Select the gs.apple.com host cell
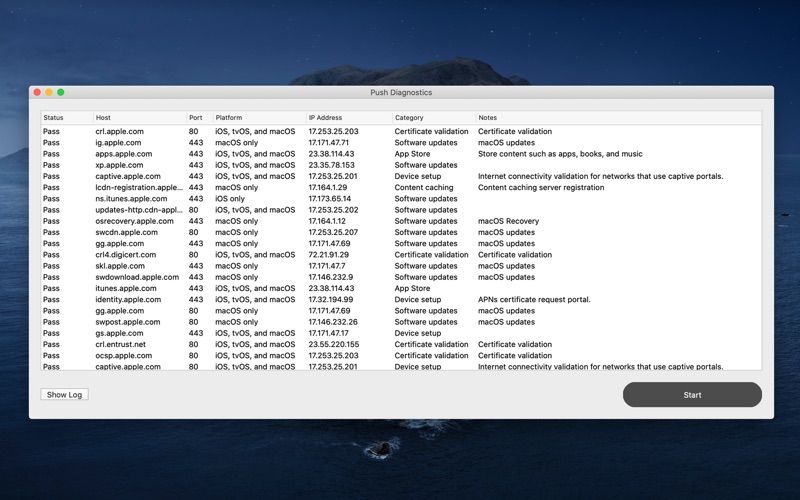 pyautogui.click(x=119, y=333)
